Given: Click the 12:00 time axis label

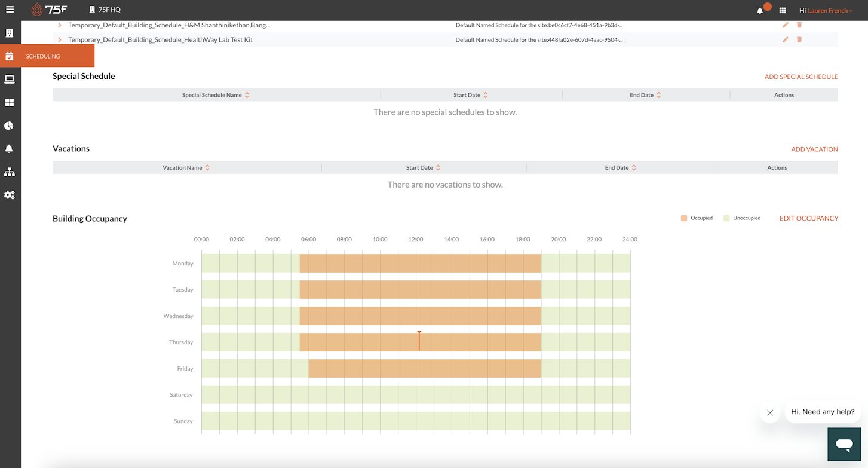Looking at the screenshot, I should point(416,240).
